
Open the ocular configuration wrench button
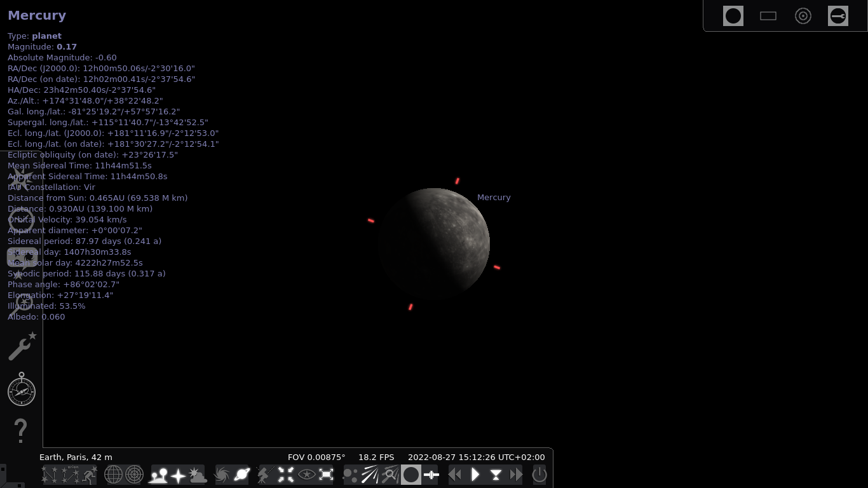837,16
